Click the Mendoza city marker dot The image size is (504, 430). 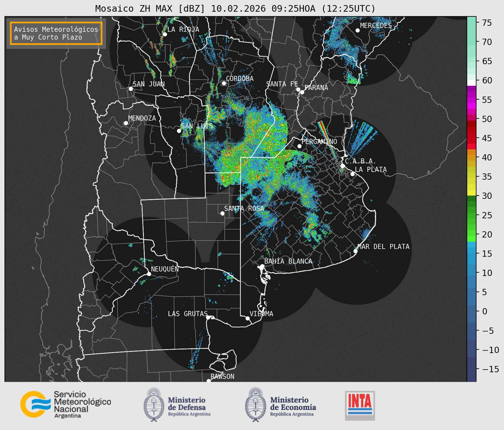(126, 123)
